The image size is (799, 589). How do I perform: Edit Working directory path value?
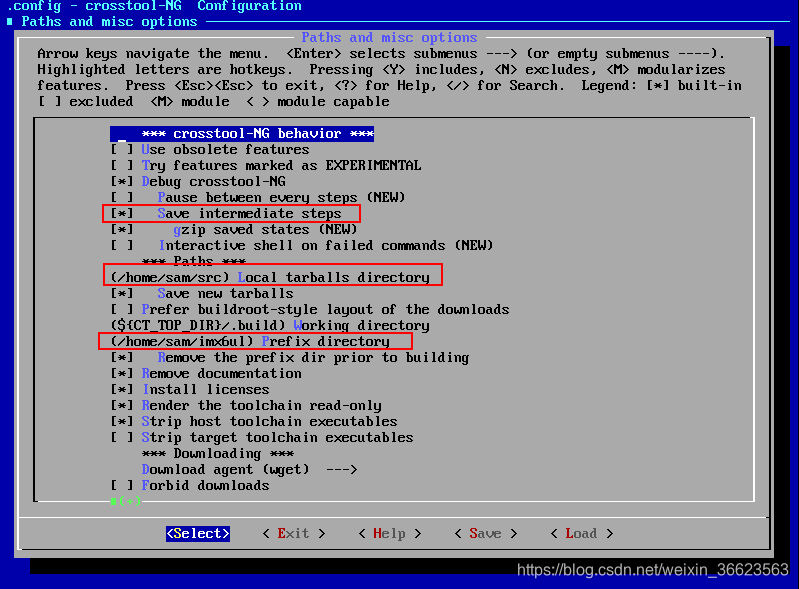pos(270,325)
